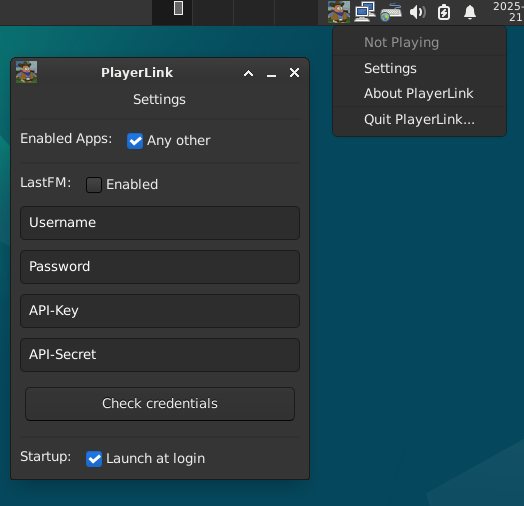This screenshot has height=506, width=524.
Task: Click into the API-Key field
Action: pyautogui.click(x=160, y=311)
